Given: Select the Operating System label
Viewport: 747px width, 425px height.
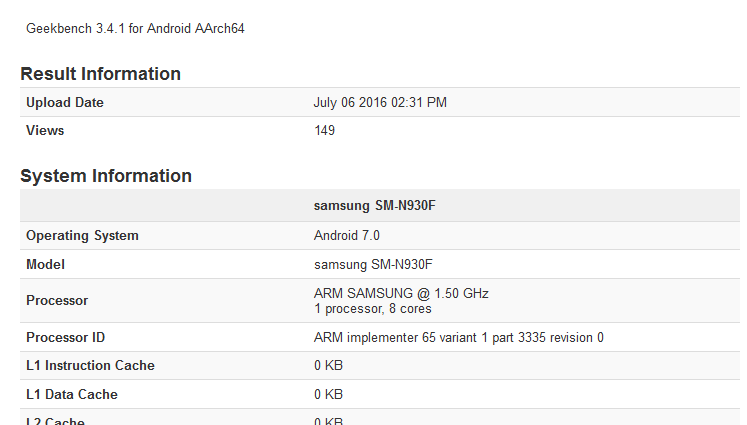Looking at the screenshot, I should tap(82, 236).
